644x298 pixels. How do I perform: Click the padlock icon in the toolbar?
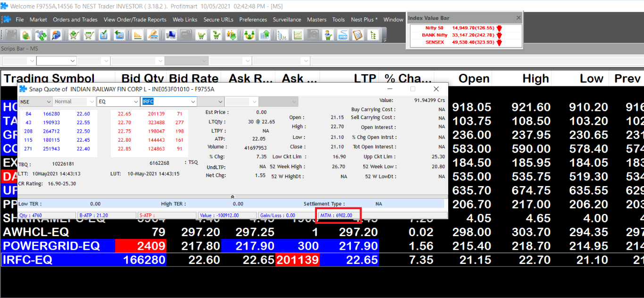[x=26, y=35]
